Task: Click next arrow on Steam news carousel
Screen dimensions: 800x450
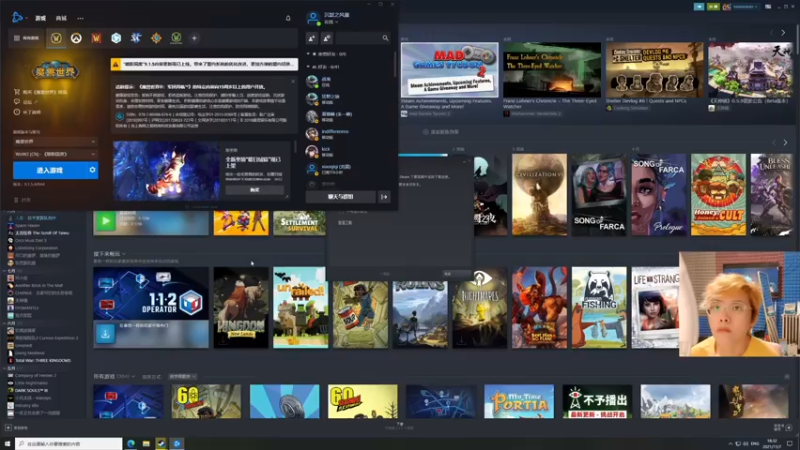Action: click(783, 33)
